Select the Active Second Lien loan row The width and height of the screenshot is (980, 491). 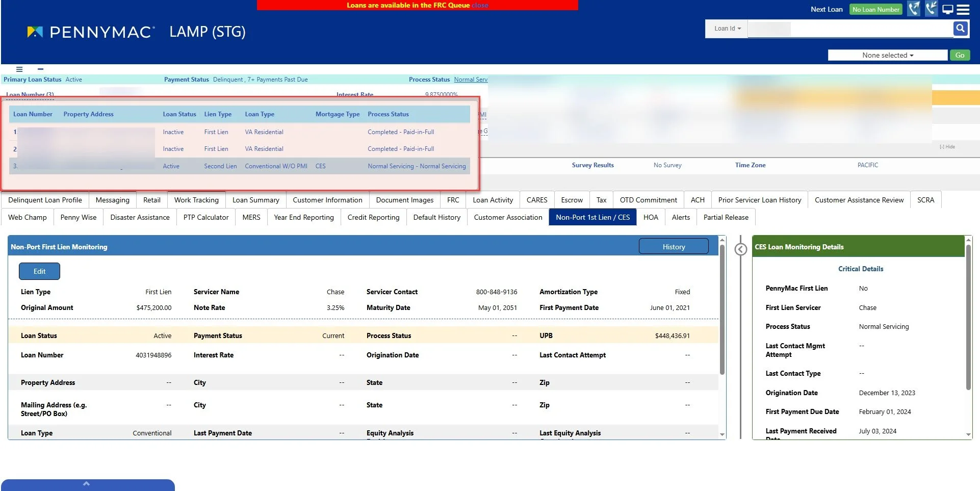tap(240, 166)
